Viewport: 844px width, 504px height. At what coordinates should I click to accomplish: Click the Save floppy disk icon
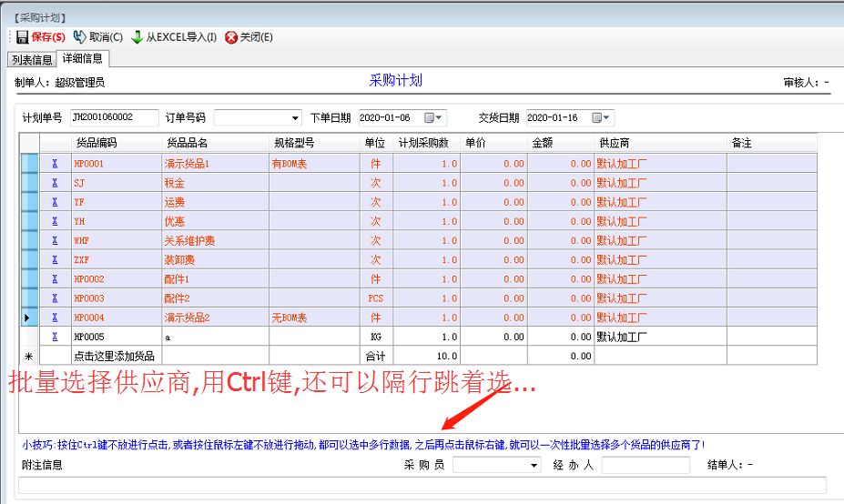(x=22, y=37)
